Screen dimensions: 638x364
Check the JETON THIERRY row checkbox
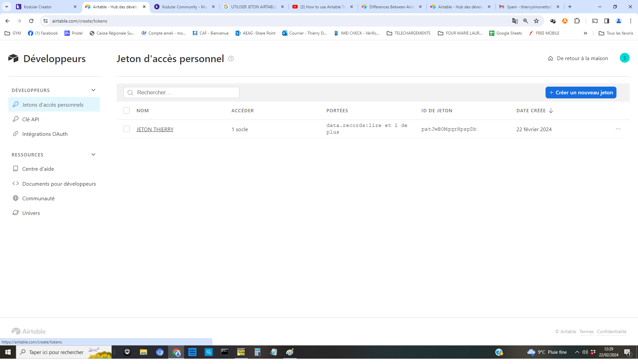point(127,129)
